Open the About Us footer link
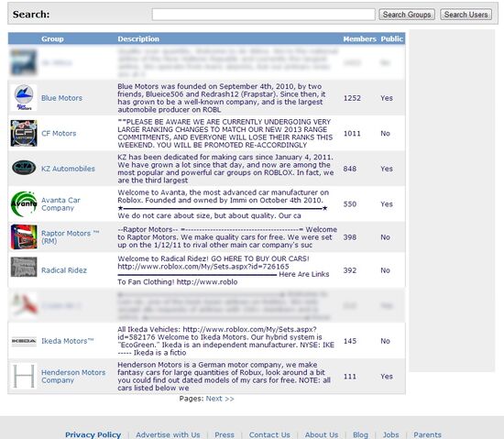The image size is (504, 439). 322,434
